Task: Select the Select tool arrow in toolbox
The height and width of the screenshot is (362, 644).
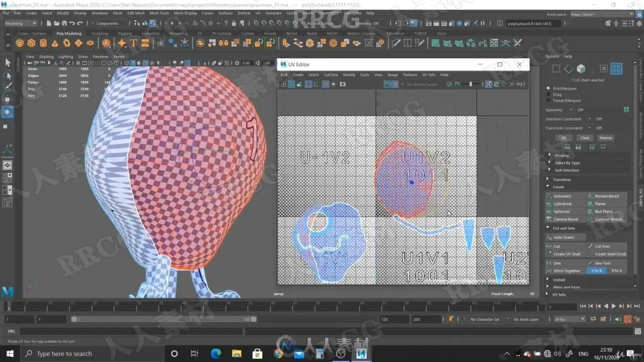Action: tap(8, 62)
